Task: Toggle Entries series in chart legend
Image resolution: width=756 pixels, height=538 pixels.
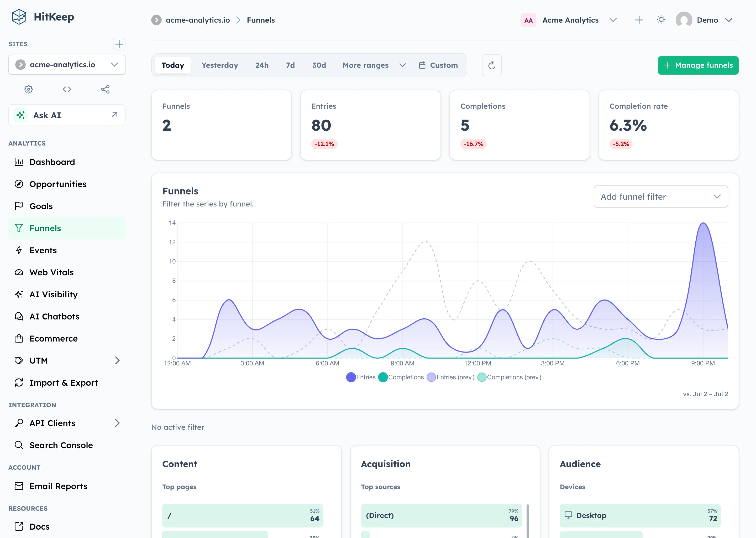Action: (360, 377)
